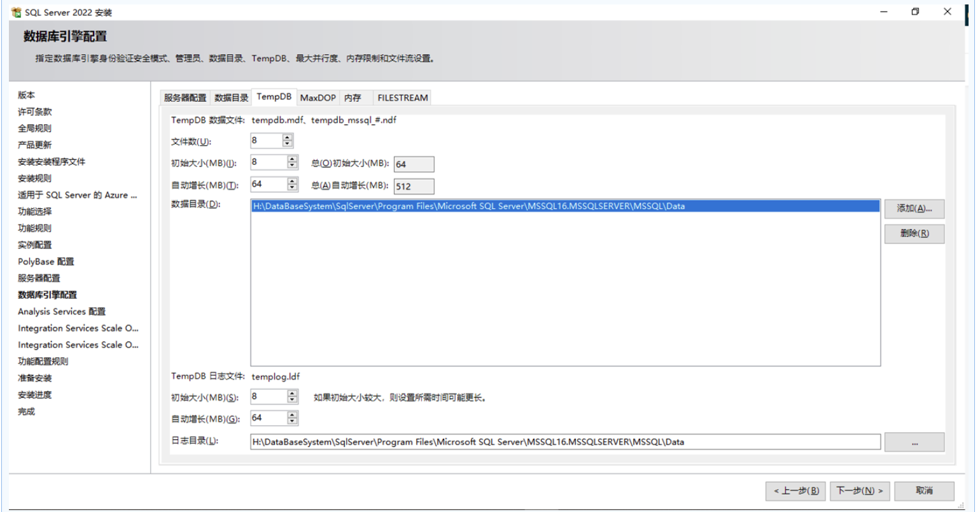
Task: Decrease data file 自动增长 spinner down
Action: pos(293,187)
